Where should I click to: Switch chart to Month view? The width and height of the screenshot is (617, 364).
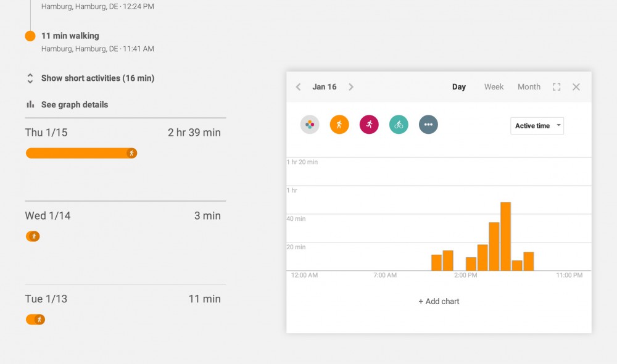(x=529, y=87)
